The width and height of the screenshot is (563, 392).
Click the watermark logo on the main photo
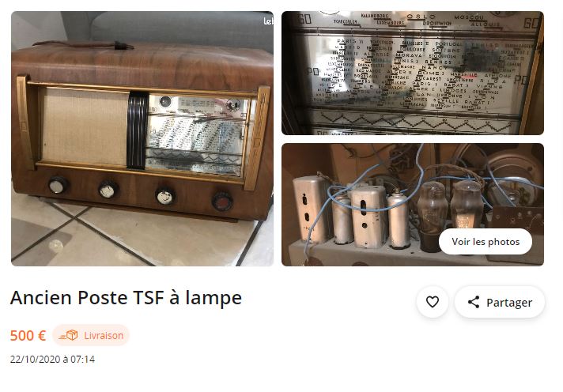268,21
